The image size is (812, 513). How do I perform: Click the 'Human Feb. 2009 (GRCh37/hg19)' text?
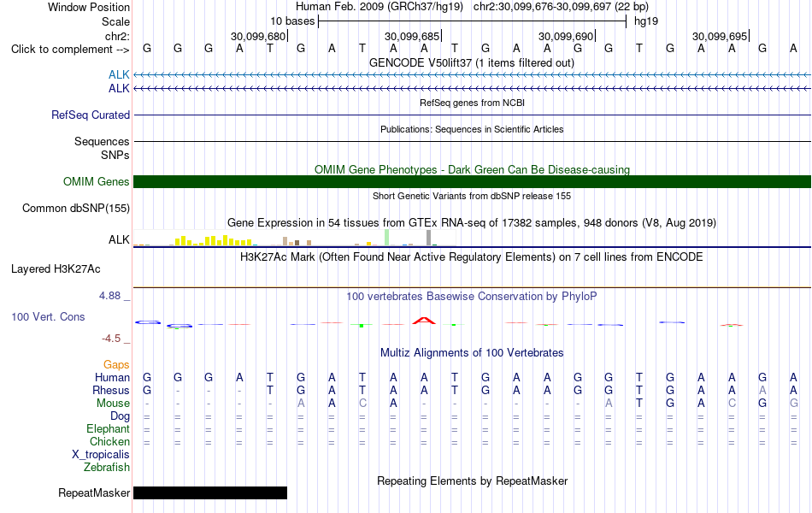click(x=380, y=7)
